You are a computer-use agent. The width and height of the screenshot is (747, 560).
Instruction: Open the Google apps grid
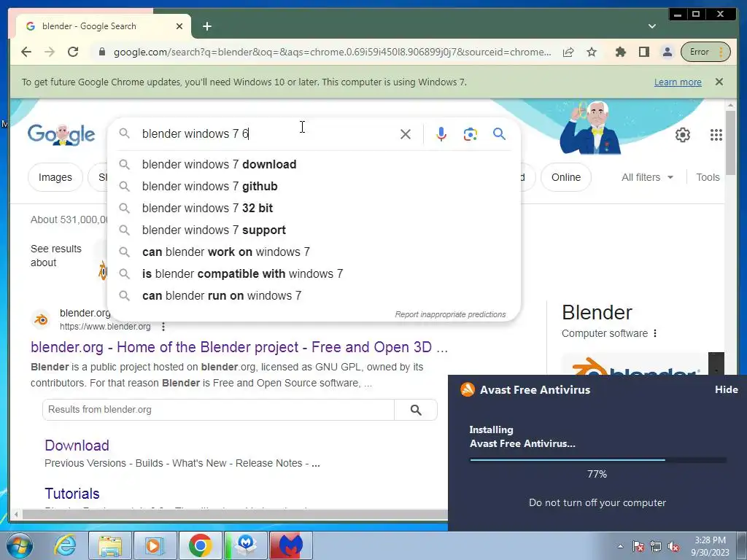coord(716,135)
